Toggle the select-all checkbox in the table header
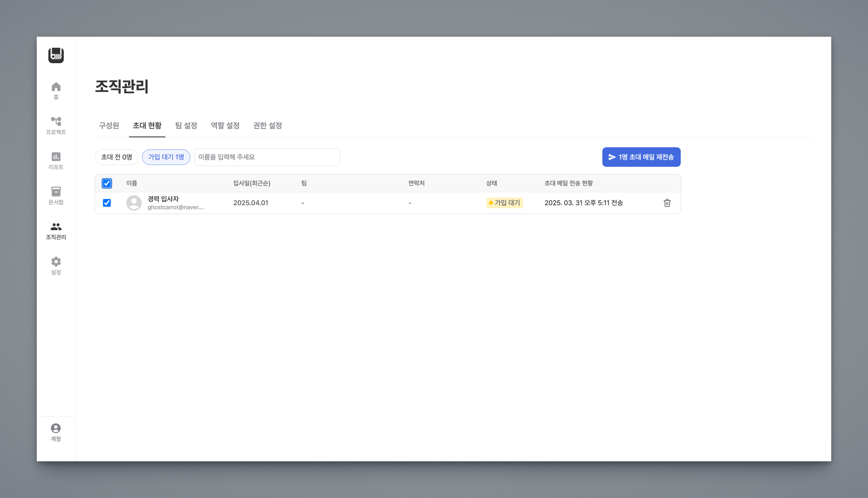 click(107, 183)
